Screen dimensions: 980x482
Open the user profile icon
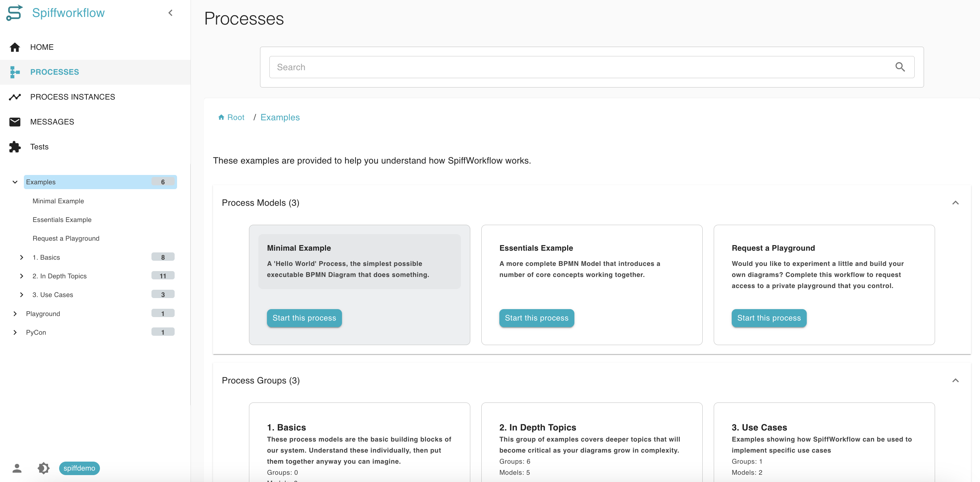pos(17,468)
